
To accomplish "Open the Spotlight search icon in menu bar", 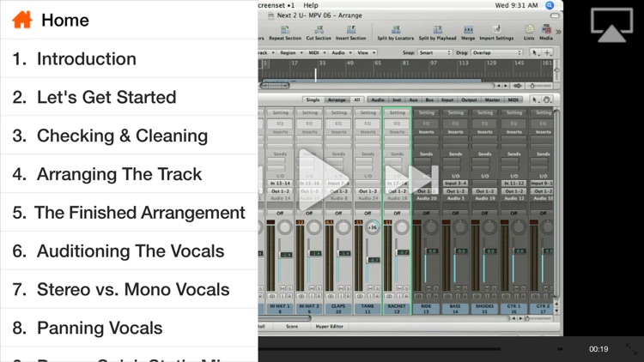I will (x=550, y=5).
